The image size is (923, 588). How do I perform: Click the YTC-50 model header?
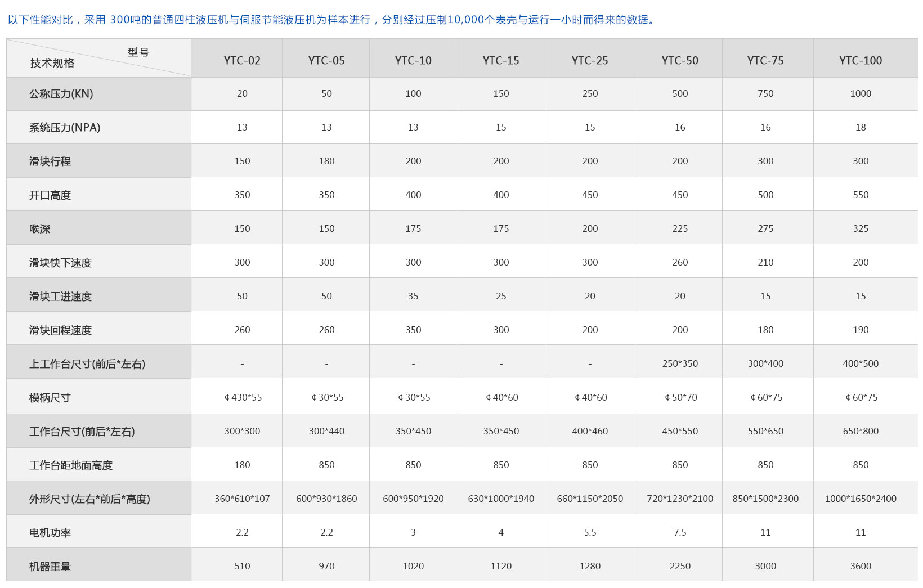679,59
